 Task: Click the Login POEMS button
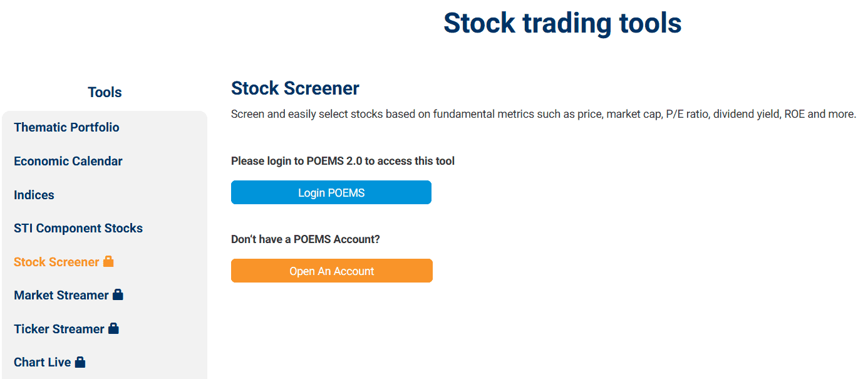point(331,192)
